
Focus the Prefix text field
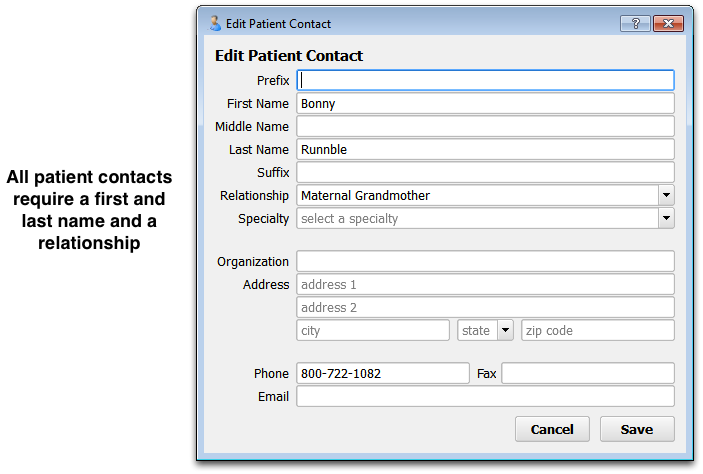click(485, 80)
